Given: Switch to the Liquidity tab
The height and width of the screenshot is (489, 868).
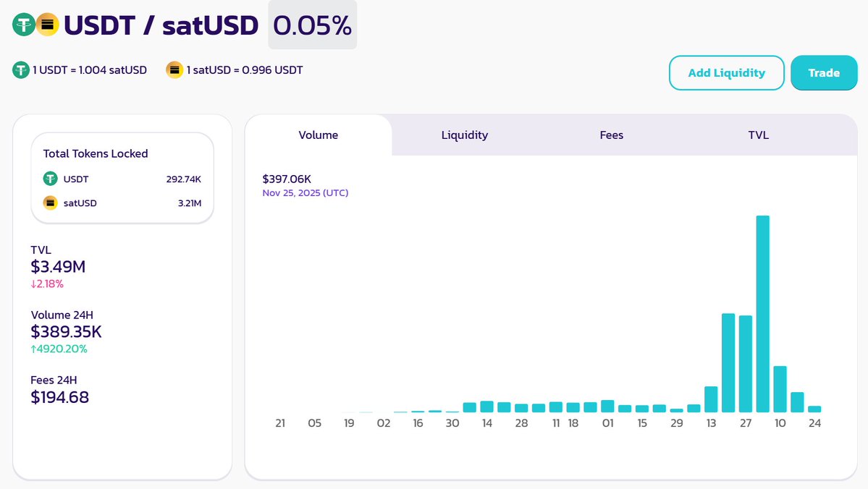Looking at the screenshot, I should pyautogui.click(x=465, y=135).
